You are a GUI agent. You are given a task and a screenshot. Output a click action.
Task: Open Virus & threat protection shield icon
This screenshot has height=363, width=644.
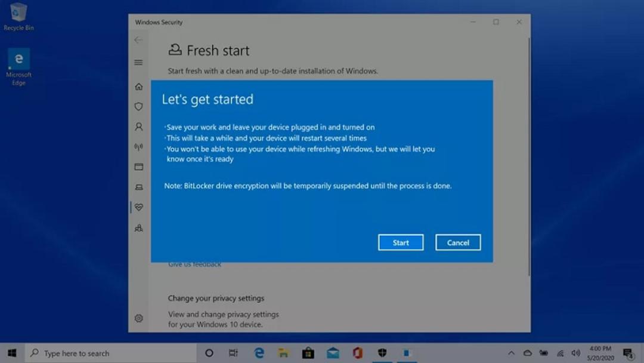pos(139,106)
